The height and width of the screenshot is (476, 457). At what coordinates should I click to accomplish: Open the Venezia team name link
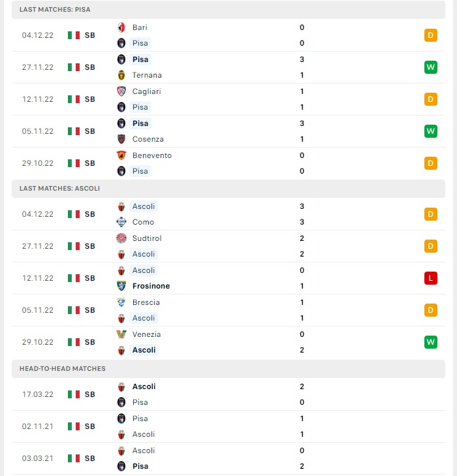(147, 334)
